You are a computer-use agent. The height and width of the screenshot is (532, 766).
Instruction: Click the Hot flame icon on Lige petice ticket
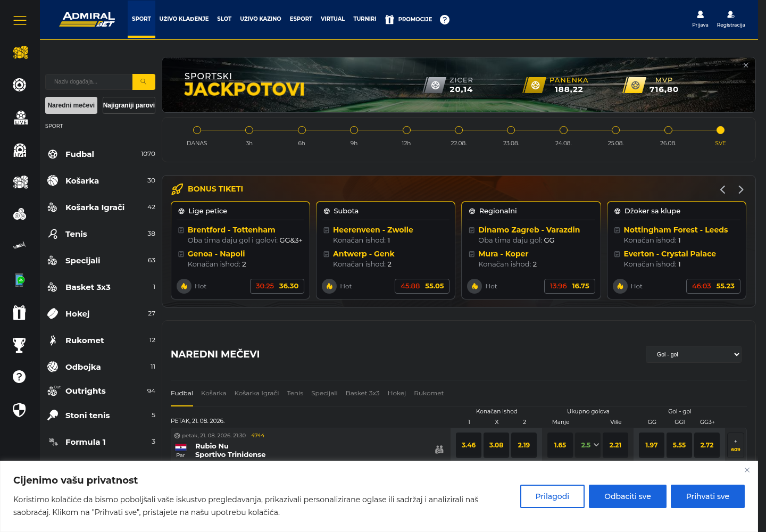click(184, 286)
